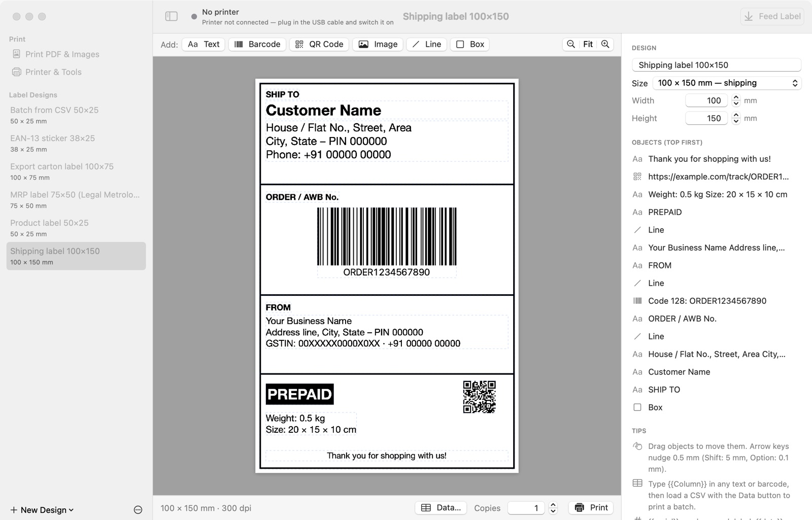Adjust the Height stepper arrows
Viewport: 812px width, 520px height.
pos(736,118)
